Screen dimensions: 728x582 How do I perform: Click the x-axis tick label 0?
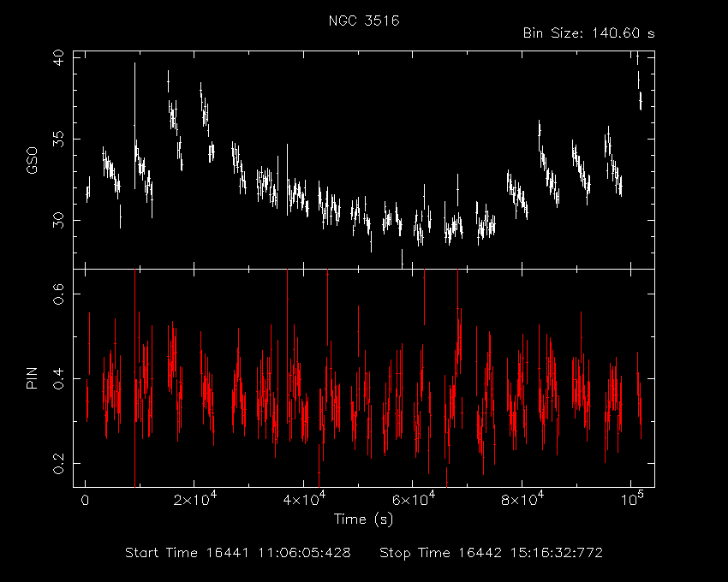pyautogui.click(x=85, y=501)
